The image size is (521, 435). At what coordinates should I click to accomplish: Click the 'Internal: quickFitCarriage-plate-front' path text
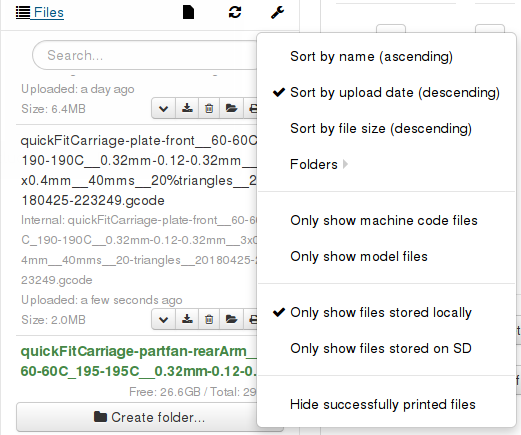coord(139,250)
